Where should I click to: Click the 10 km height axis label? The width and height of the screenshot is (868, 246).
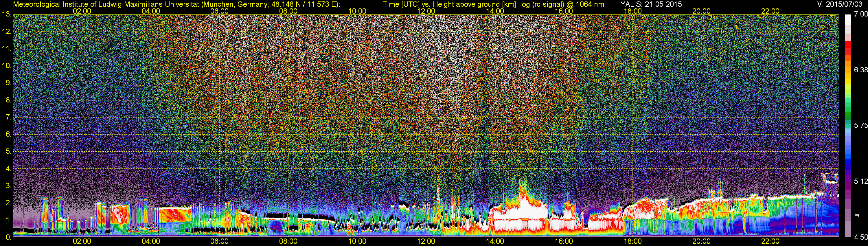click(6, 66)
